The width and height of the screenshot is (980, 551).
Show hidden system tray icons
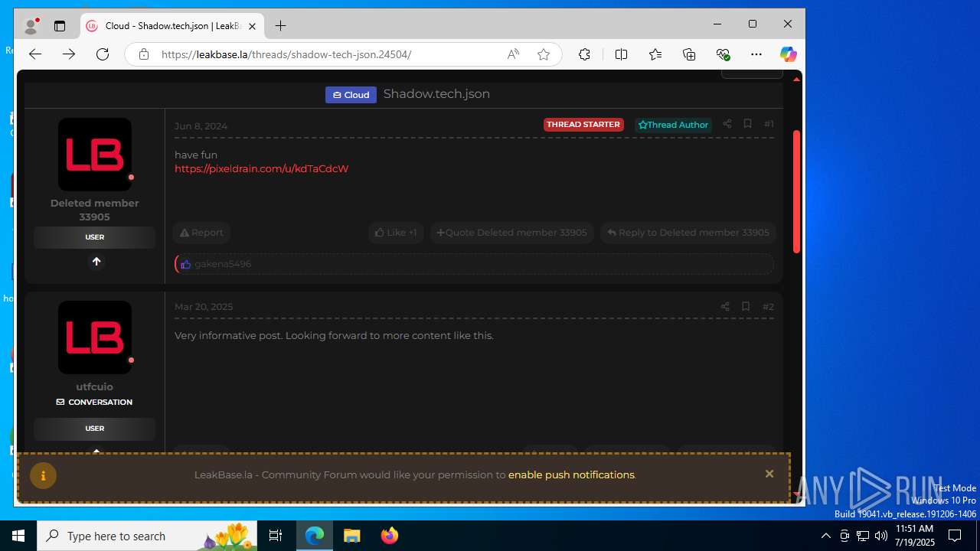(825, 536)
